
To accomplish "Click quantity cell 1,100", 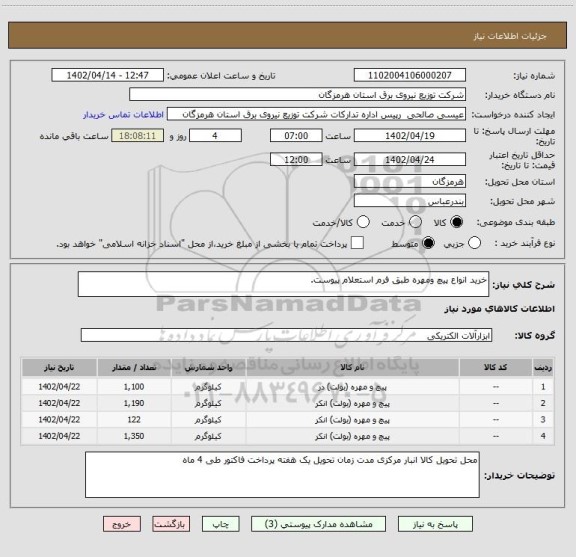I will coord(134,387).
